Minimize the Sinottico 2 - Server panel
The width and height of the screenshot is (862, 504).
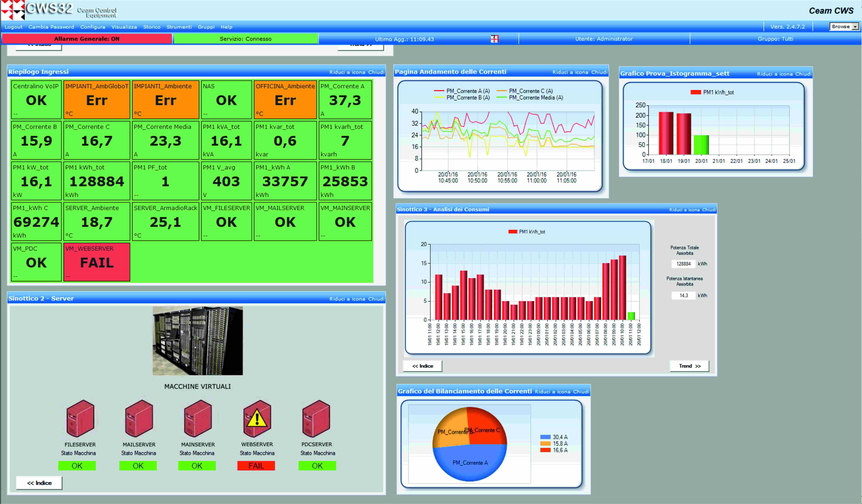coord(347,299)
